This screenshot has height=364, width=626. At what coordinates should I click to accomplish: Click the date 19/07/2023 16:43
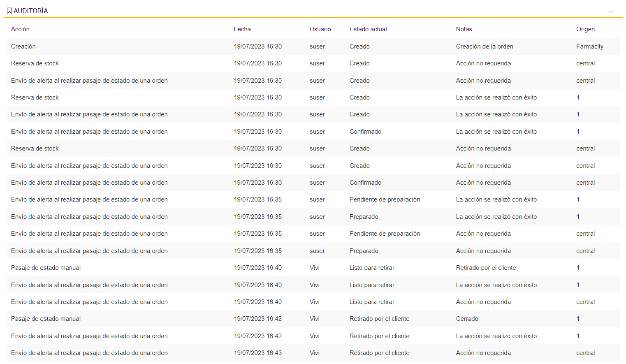click(x=258, y=353)
